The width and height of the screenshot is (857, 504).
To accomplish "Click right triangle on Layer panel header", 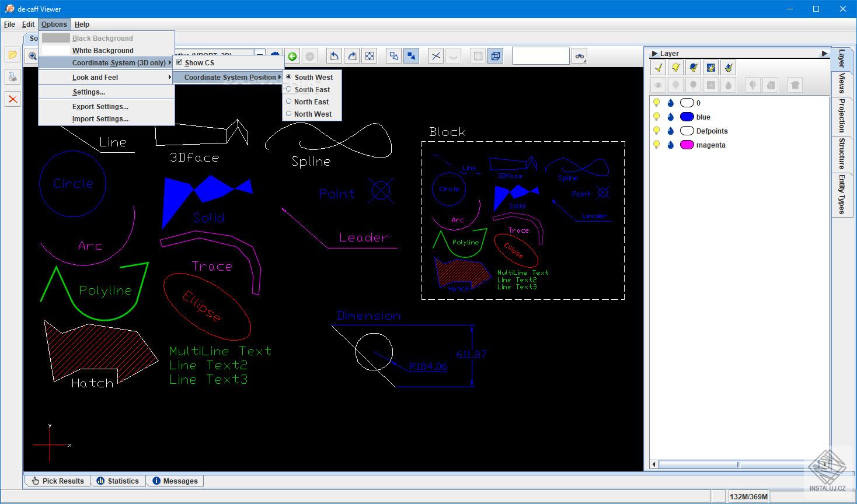I will [824, 53].
